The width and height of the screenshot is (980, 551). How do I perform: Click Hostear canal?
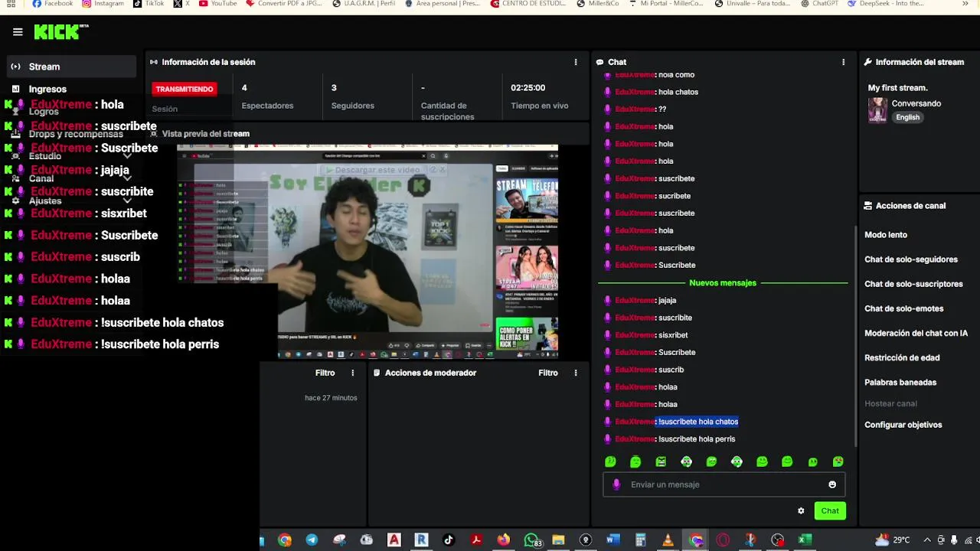(890, 403)
